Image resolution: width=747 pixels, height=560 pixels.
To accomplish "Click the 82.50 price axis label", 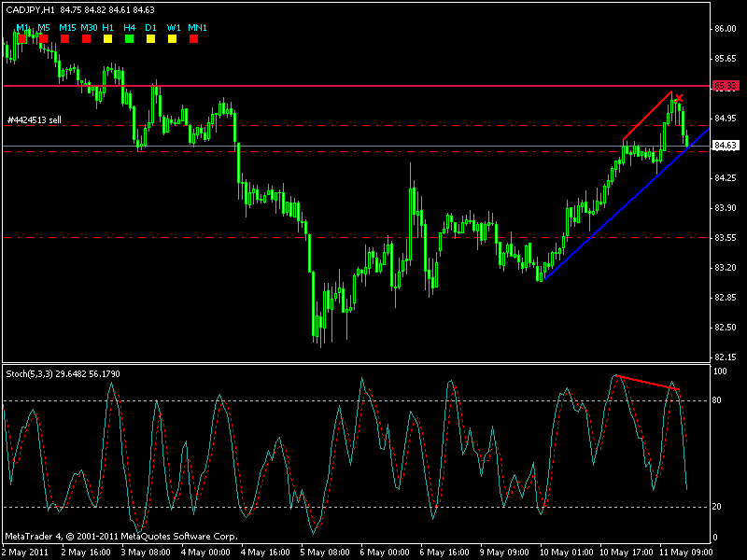I will pyautogui.click(x=726, y=328).
